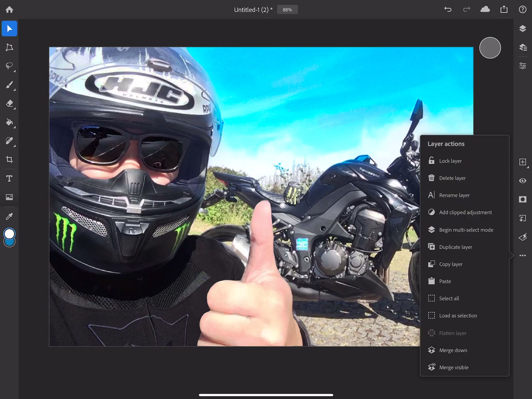532x399 pixels.
Task: Choose Copy layer
Action: click(x=465, y=264)
